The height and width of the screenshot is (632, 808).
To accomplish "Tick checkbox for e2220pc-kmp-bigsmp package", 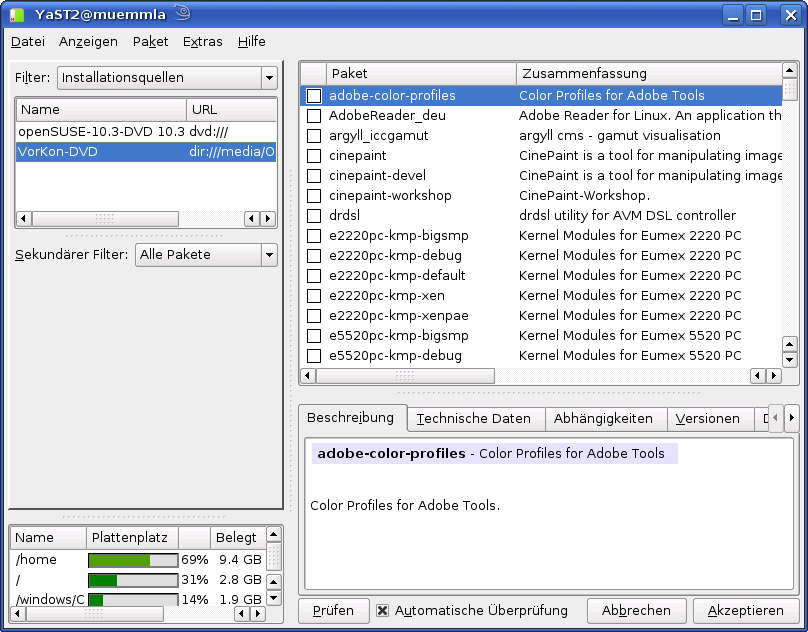I will pos(314,236).
